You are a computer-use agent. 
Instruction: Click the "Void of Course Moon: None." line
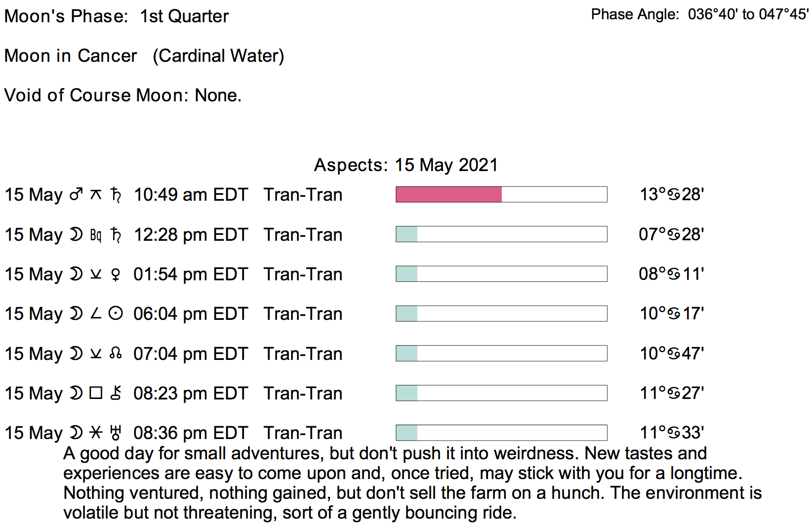click(x=123, y=95)
